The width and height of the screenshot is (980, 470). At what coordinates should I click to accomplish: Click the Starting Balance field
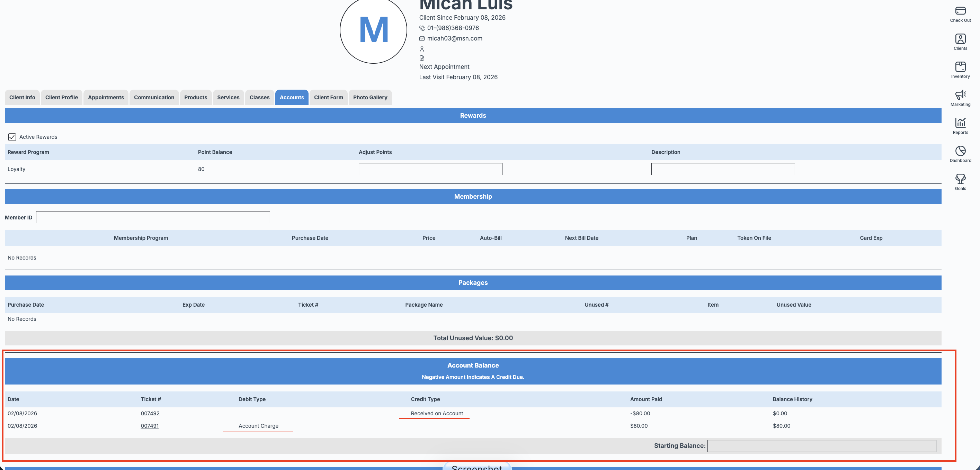tap(821, 446)
